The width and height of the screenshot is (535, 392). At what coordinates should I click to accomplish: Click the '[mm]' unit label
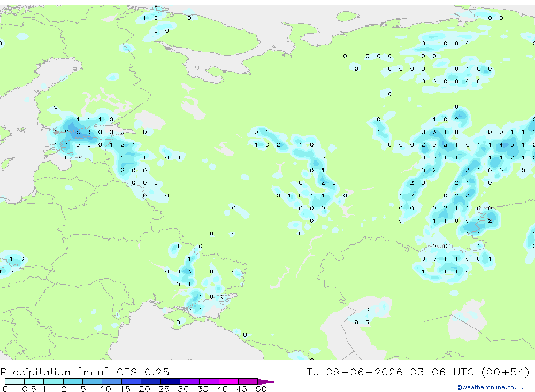coord(94,372)
